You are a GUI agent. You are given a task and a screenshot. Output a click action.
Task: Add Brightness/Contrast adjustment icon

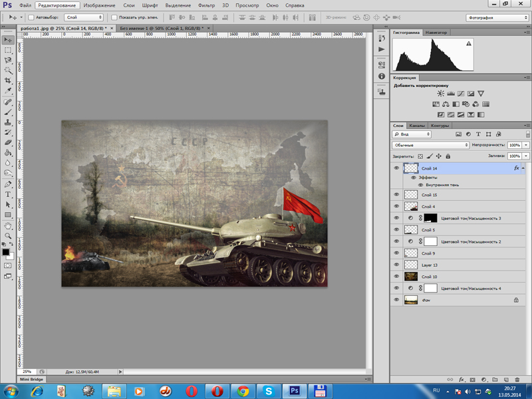(440, 93)
